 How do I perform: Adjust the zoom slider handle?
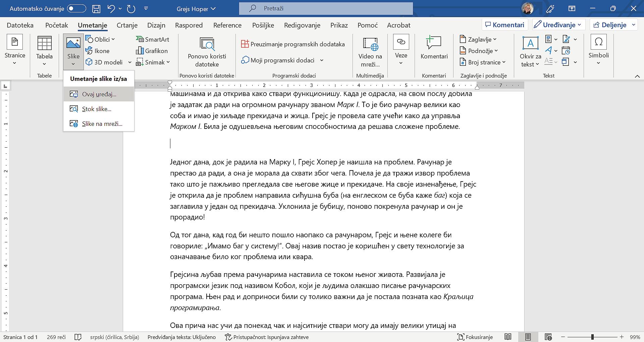point(593,337)
